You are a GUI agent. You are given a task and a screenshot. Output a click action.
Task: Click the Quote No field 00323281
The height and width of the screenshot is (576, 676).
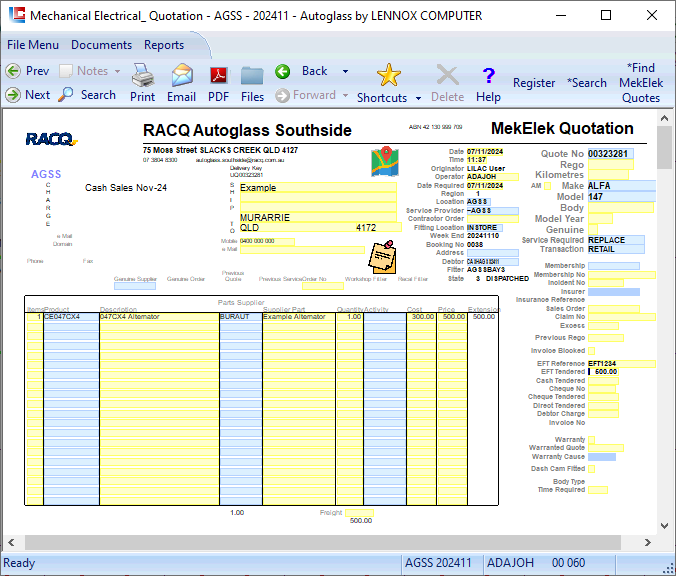click(x=610, y=154)
